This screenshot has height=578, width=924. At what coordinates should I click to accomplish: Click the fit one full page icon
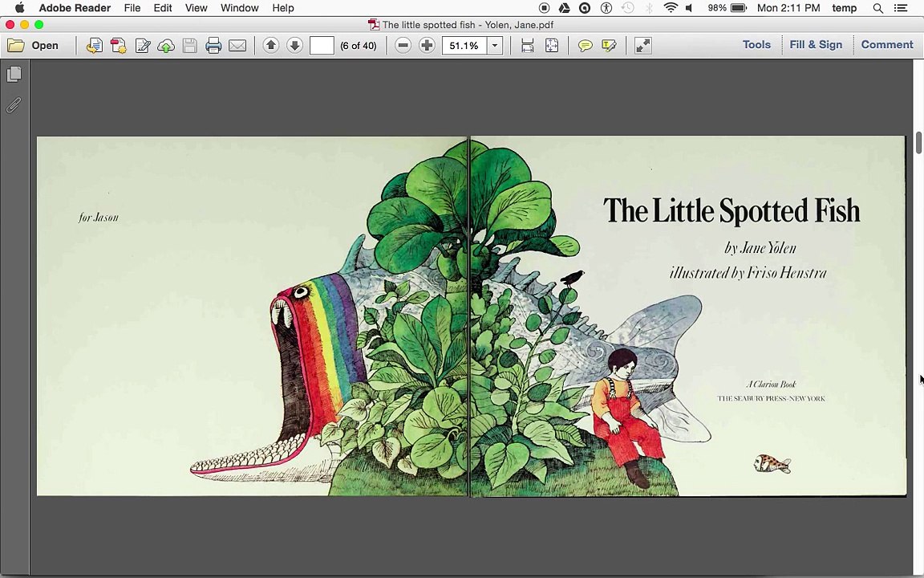552,46
